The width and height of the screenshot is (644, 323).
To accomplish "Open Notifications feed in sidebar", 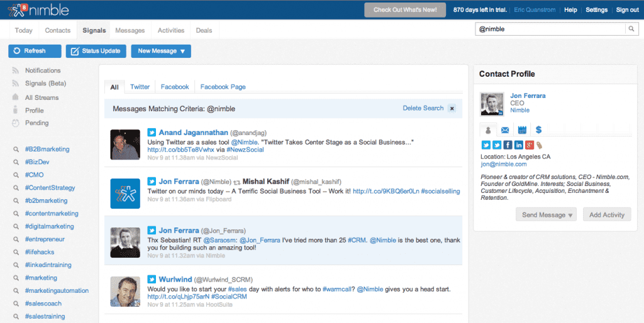I will (43, 70).
